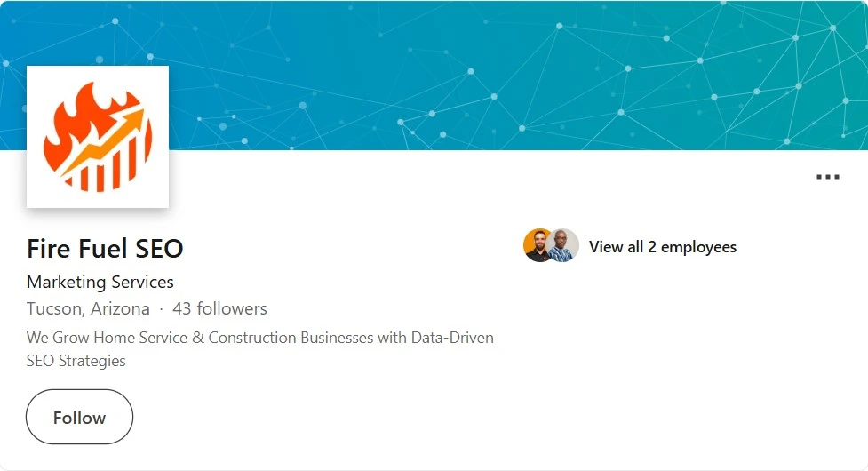Open the three-dot more options menu
The height and width of the screenshot is (471, 868).
point(828,177)
